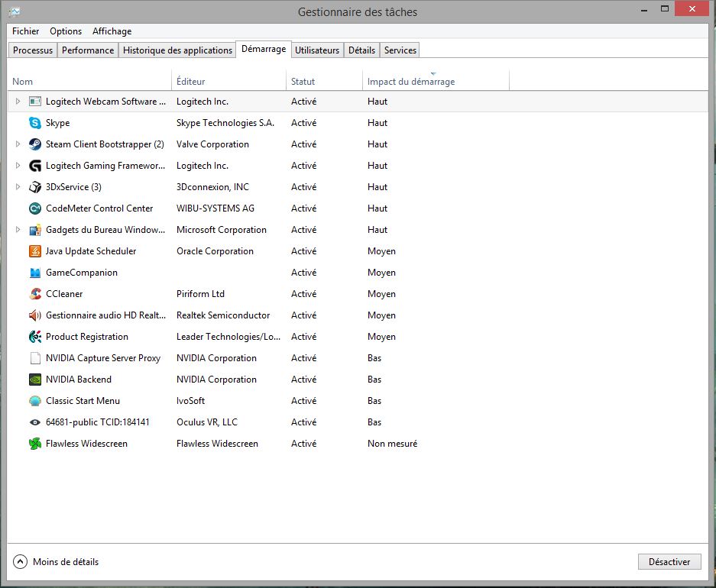Click the Logitech Gaming Framework icon
This screenshot has height=588, width=716.
[x=35, y=166]
